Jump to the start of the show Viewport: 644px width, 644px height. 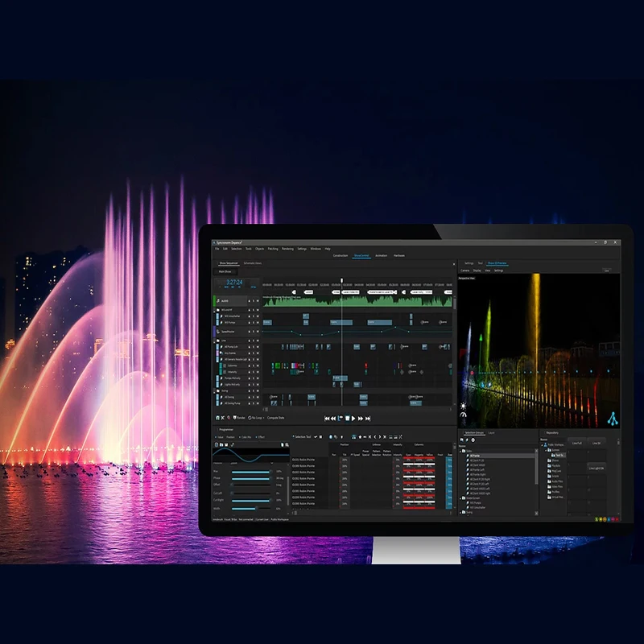coord(327,418)
